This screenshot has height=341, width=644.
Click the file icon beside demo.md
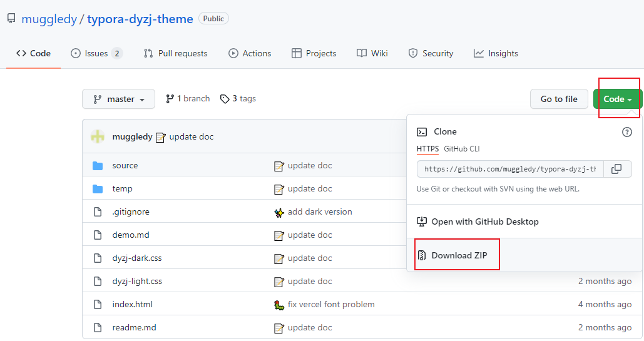(98, 235)
